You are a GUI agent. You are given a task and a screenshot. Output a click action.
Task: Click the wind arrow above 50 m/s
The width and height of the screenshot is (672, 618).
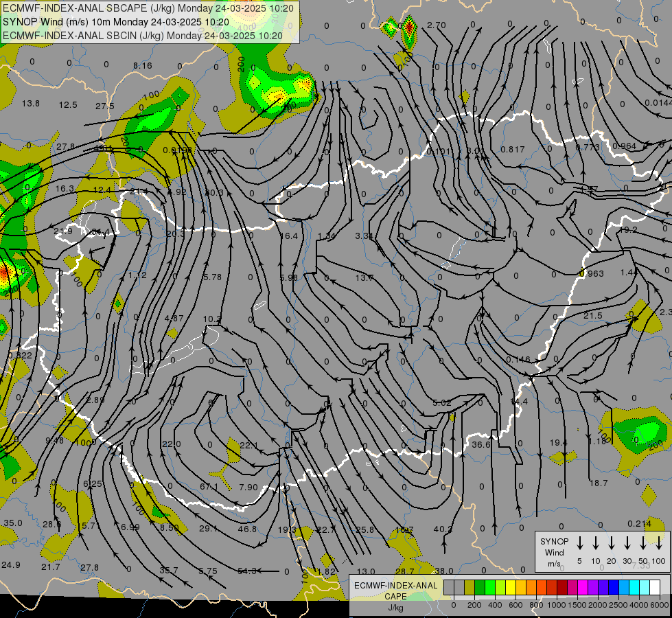tap(643, 542)
